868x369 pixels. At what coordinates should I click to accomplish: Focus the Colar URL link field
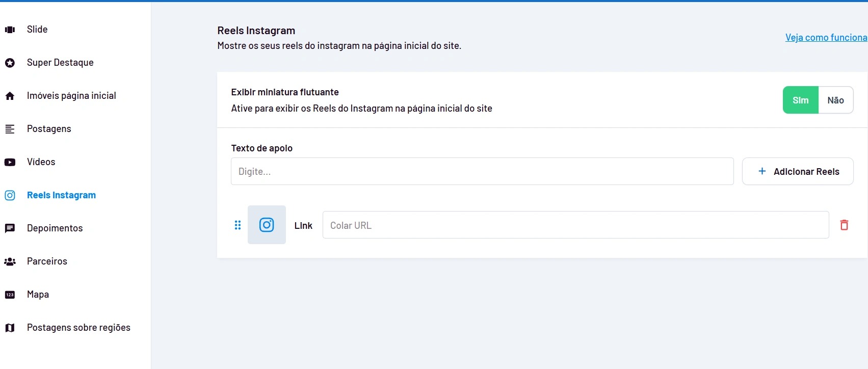pos(576,225)
